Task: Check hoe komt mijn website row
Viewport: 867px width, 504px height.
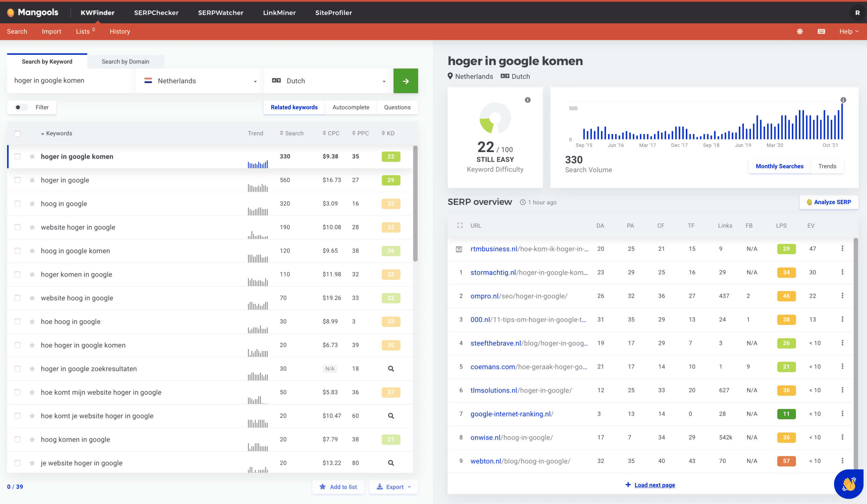Action: tap(18, 392)
